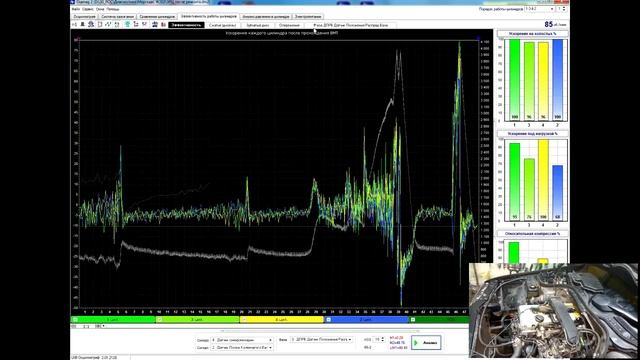Open the cylinder firing order dropdown 1-3-4-2

[x=539, y=9]
